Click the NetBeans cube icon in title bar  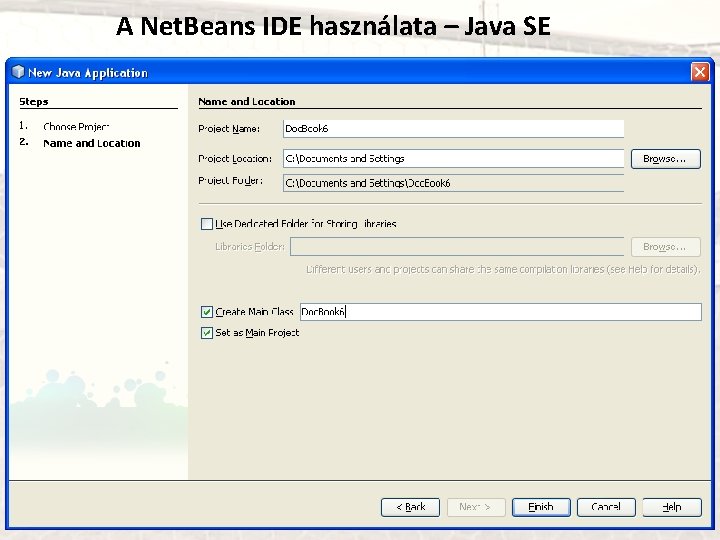pos(17,72)
